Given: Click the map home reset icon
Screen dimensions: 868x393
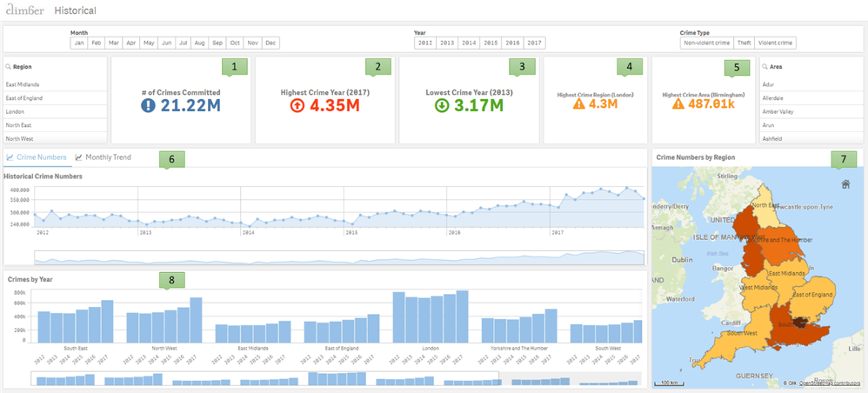Looking at the screenshot, I should (x=845, y=184).
